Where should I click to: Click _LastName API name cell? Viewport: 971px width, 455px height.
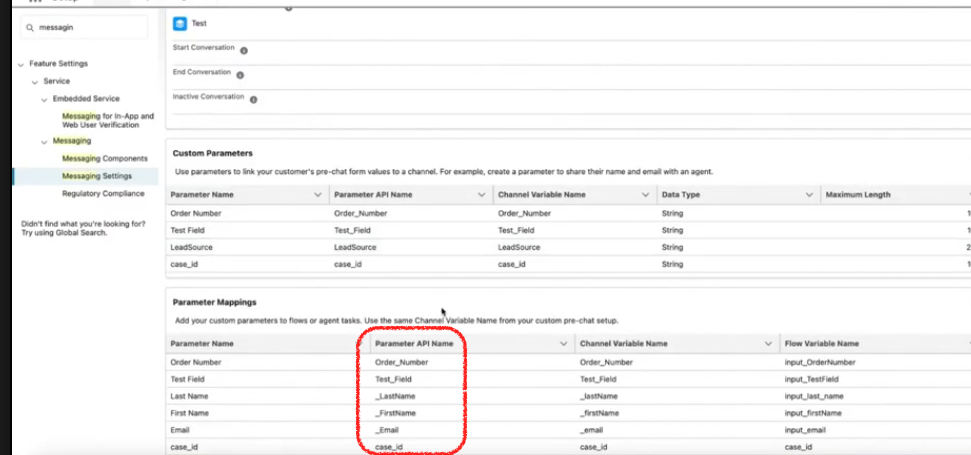395,396
